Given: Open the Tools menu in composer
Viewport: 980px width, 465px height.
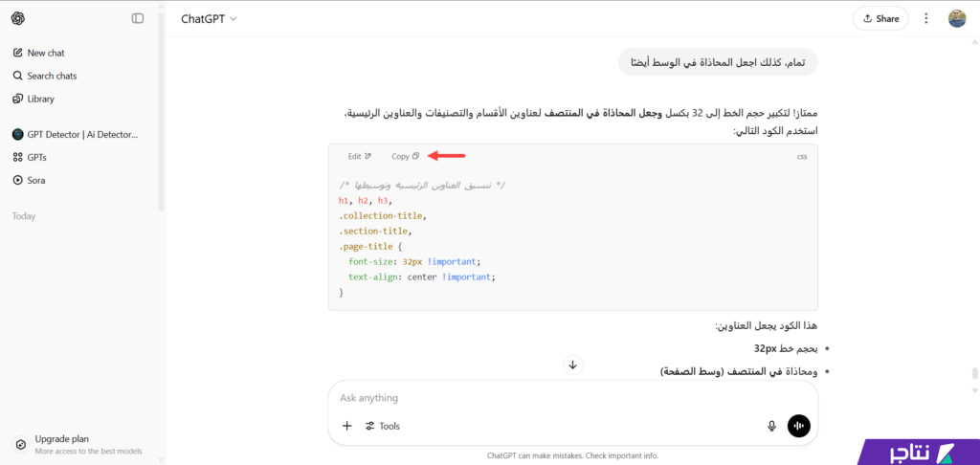Looking at the screenshot, I should (x=383, y=427).
